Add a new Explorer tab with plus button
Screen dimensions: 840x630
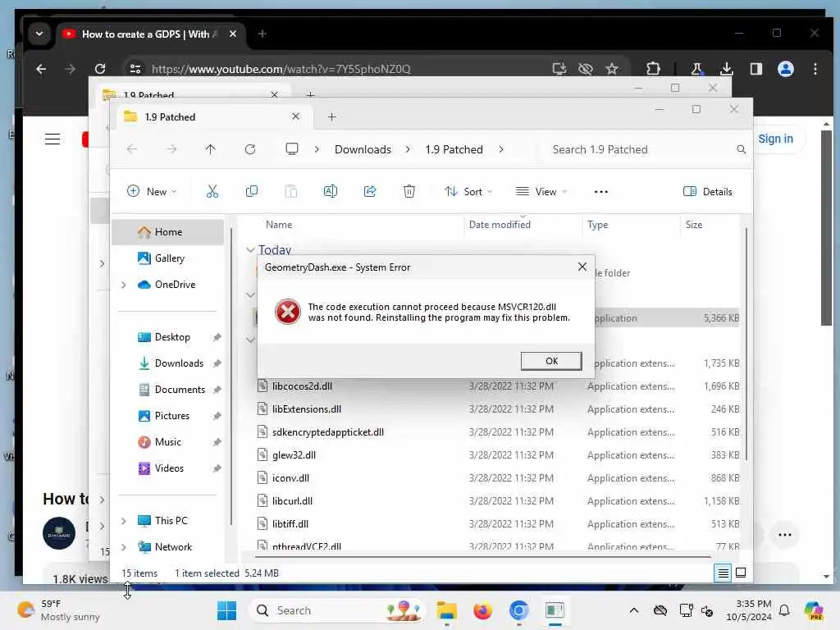click(x=331, y=116)
